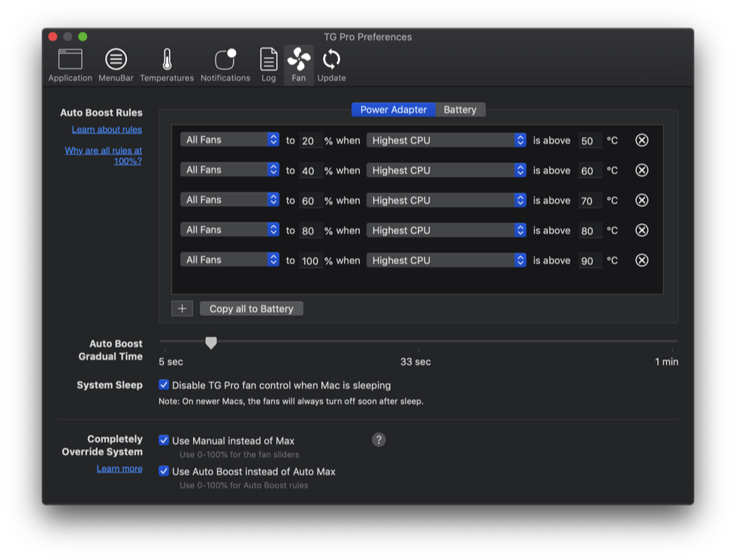Open the All Fans dropdown in the 20% rule
Image resolution: width=736 pixels, height=560 pixels.
point(230,140)
